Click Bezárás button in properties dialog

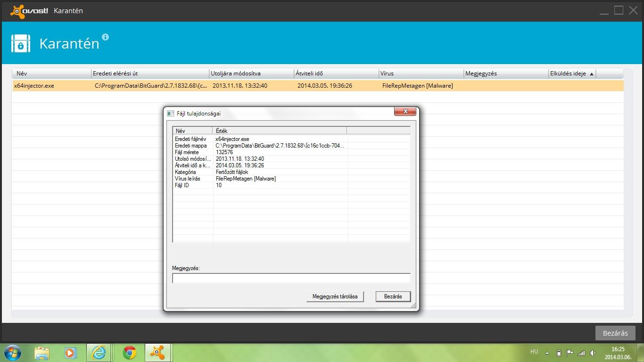(x=393, y=296)
